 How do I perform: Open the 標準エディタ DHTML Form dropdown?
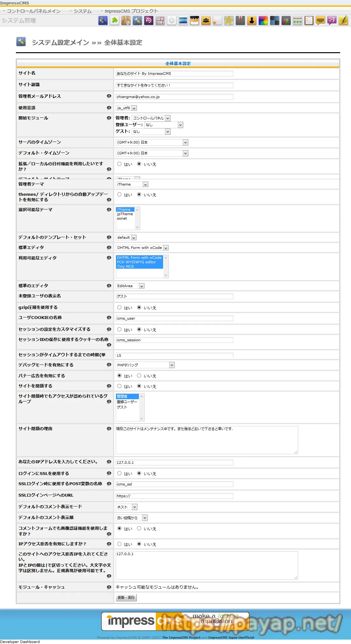tap(142, 248)
